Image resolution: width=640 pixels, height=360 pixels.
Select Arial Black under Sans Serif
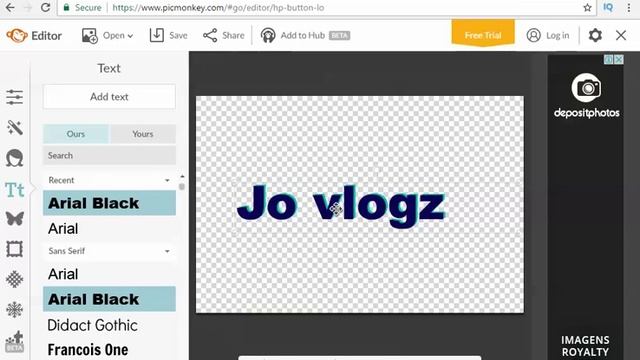coord(109,299)
